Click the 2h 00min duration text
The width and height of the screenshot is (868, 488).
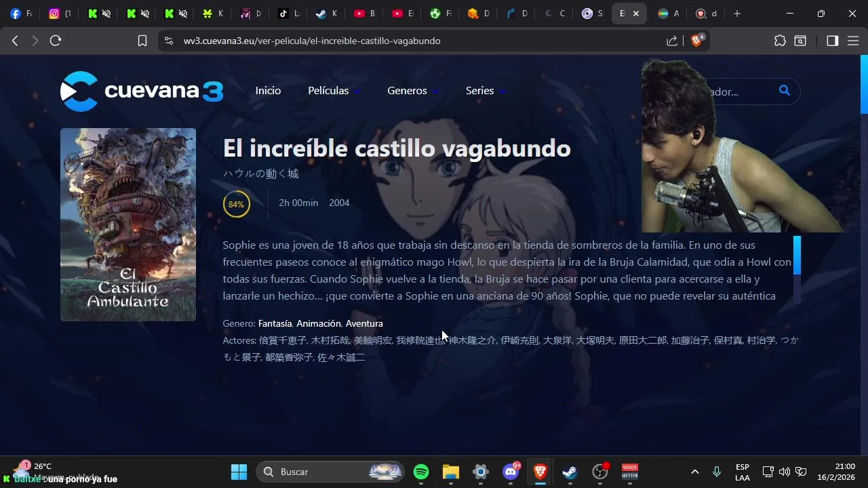[298, 203]
